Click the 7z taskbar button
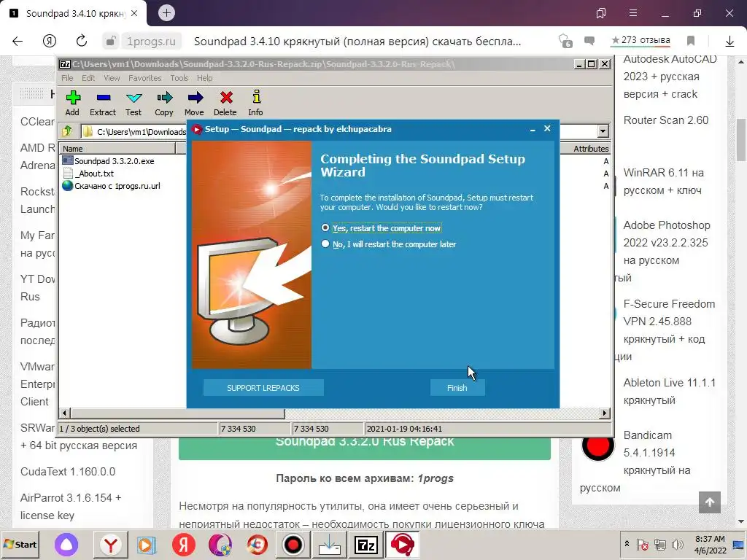This screenshot has height=560, width=747. click(x=366, y=544)
